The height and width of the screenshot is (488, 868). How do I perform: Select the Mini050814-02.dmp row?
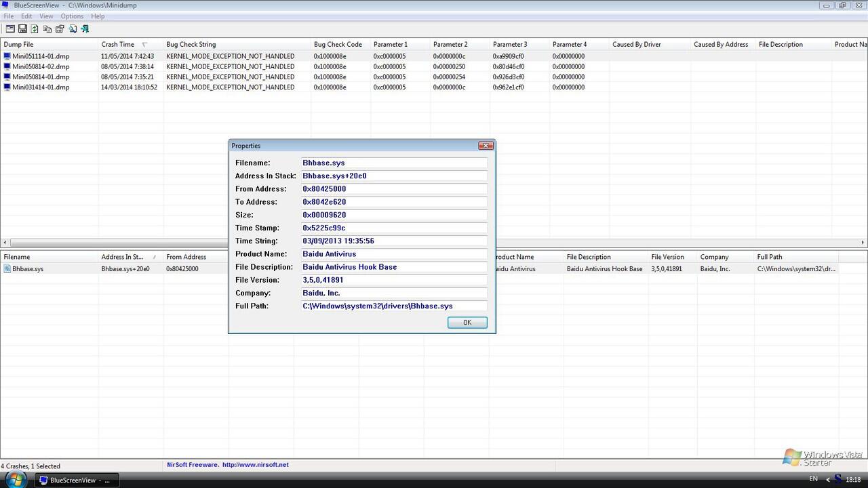434,66
